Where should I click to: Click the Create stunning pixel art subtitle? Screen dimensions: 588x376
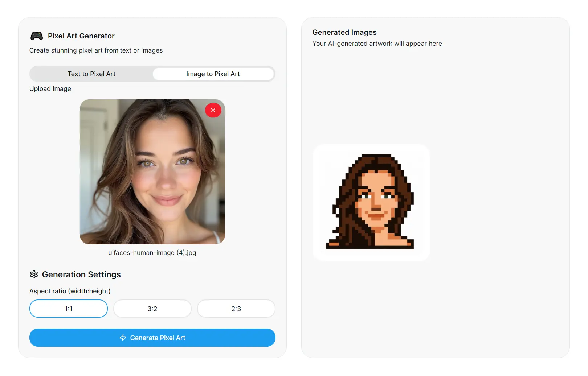click(96, 50)
